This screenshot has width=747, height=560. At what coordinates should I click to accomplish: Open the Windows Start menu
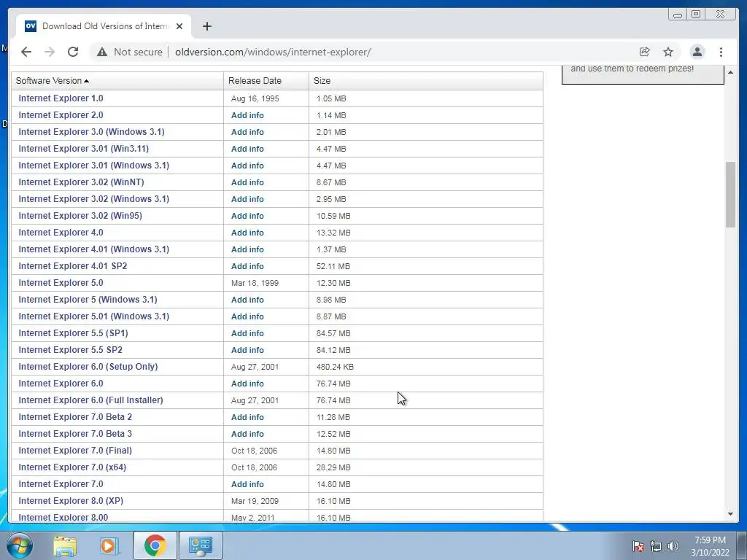pos(20,545)
